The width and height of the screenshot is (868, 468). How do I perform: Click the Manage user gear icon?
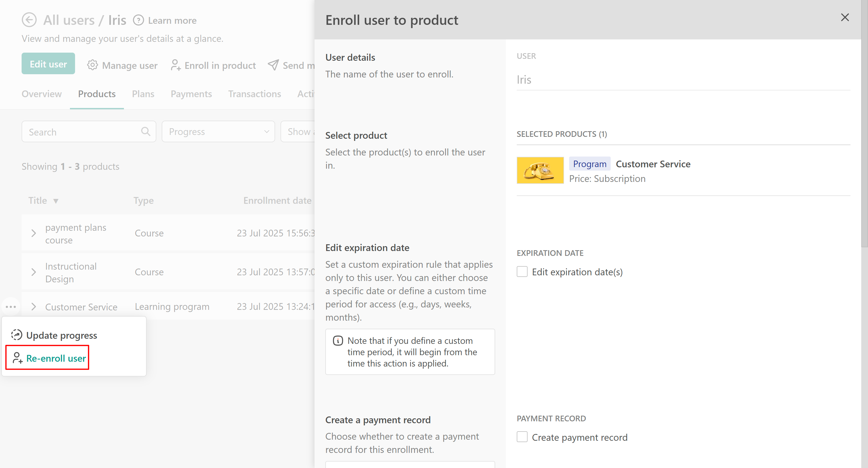pos(92,65)
